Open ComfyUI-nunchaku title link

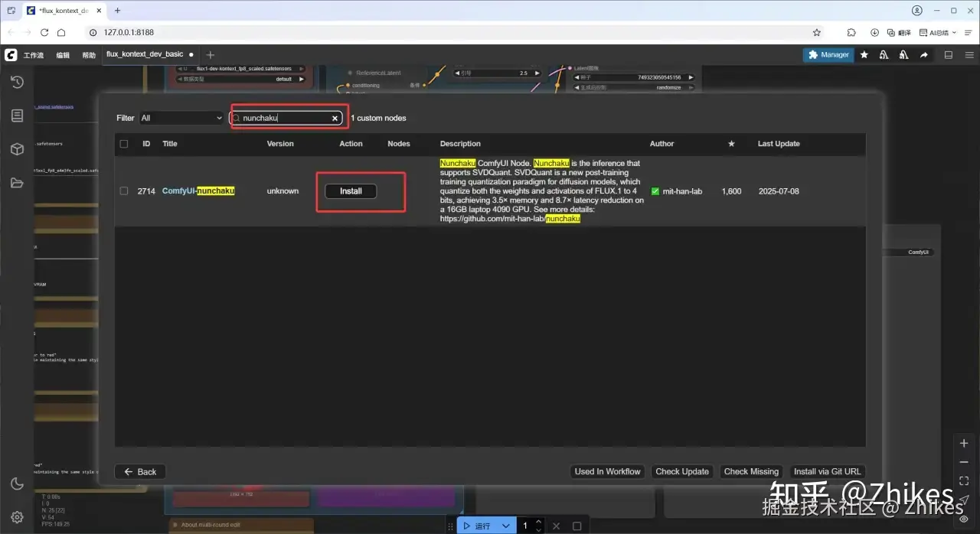click(x=198, y=191)
